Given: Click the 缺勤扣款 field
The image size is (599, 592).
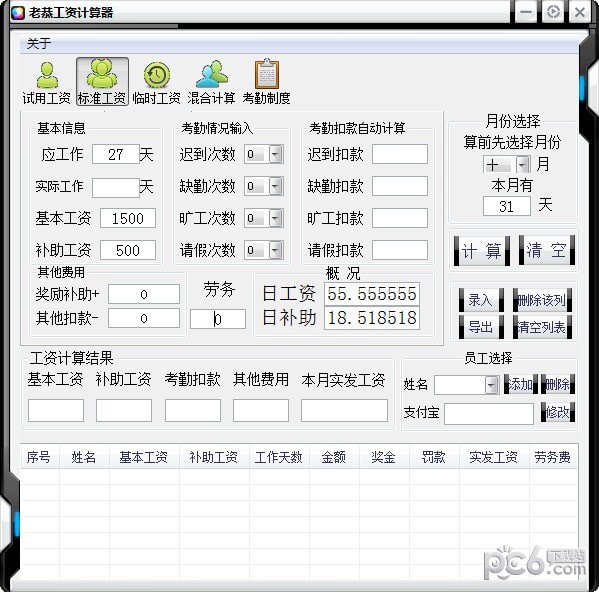Looking at the screenshot, I should (400, 186).
